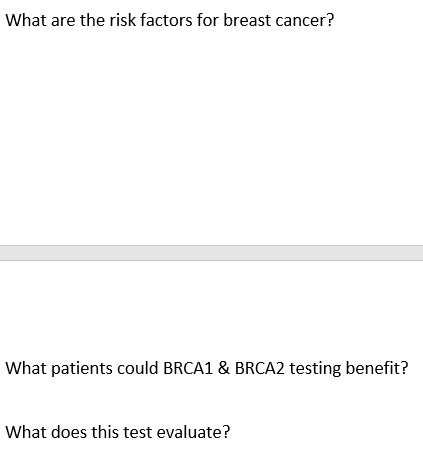
Task: Click the word "breast" in first question
Action: pyautogui.click(x=247, y=20)
